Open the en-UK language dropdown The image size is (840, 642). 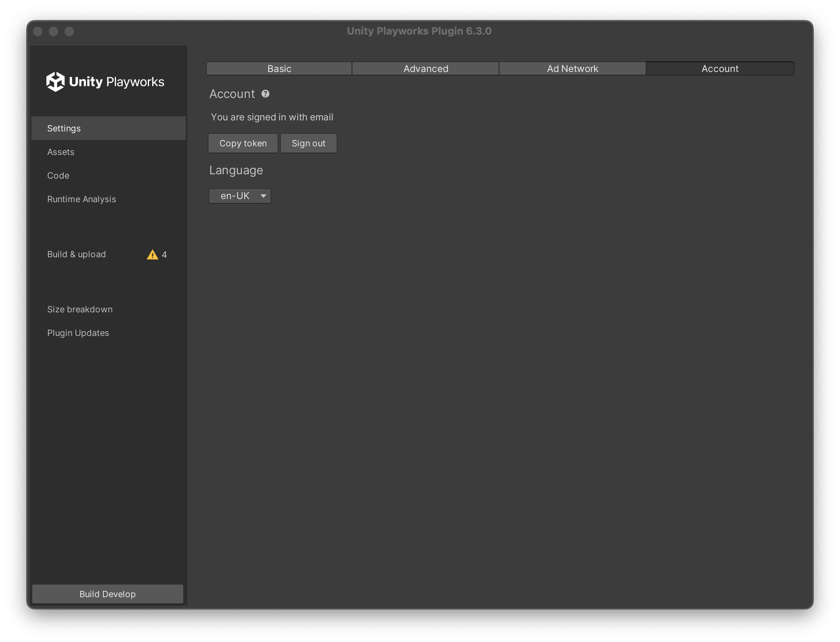240,196
